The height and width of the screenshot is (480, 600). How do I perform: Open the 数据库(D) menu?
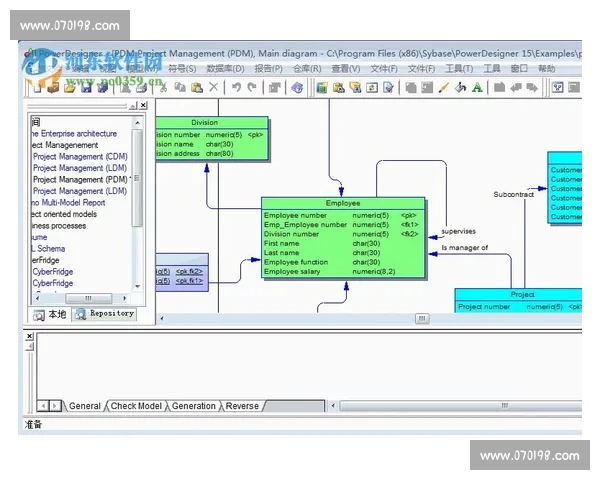click(x=225, y=69)
